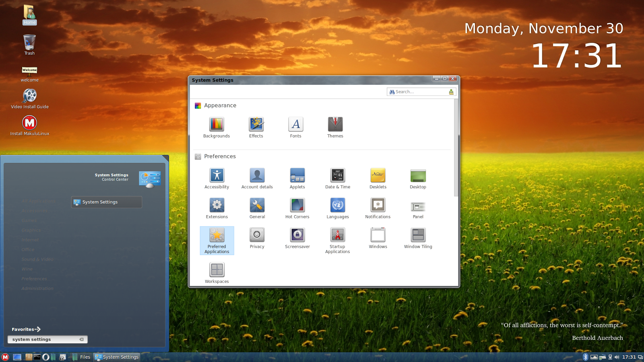Screen dimensions: 644x362
Task: Switch to the Files taskbar window
Action: (x=81, y=357)
